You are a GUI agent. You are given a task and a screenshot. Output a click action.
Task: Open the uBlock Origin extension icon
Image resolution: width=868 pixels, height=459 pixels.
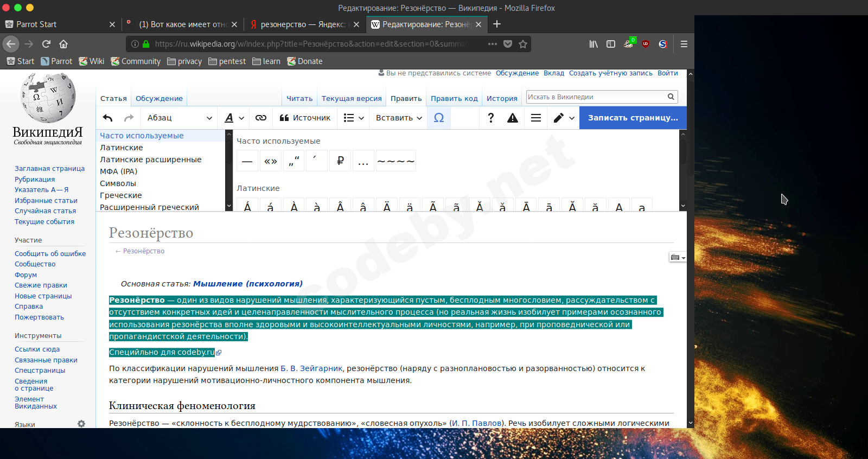tap(646, 44)
